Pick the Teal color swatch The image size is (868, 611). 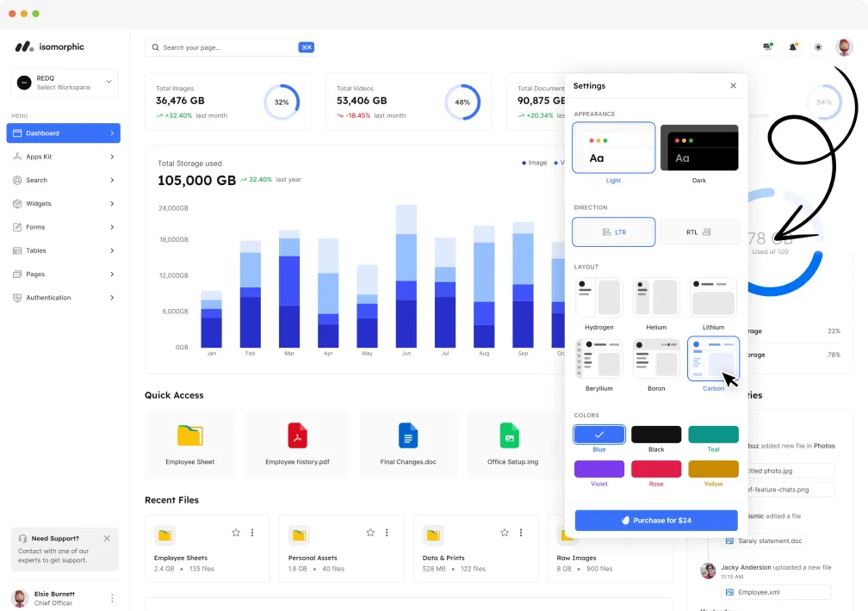coord(714,435)
